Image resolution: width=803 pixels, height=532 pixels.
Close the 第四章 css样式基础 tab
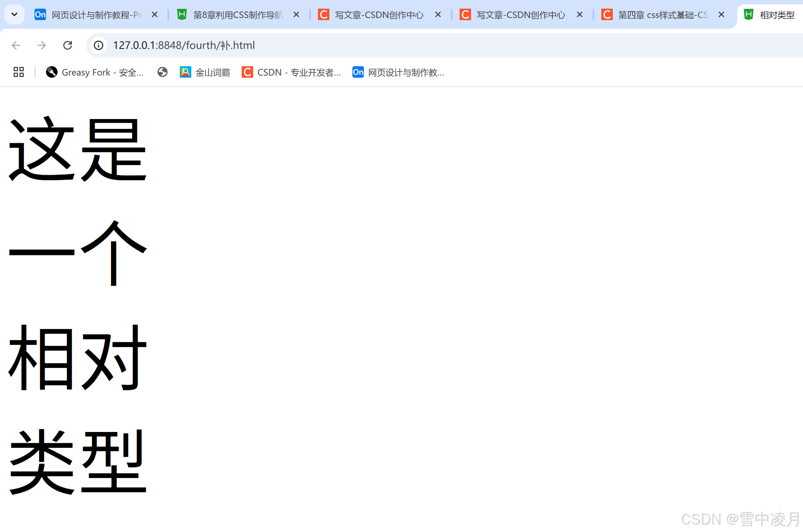tap(721, 15)
